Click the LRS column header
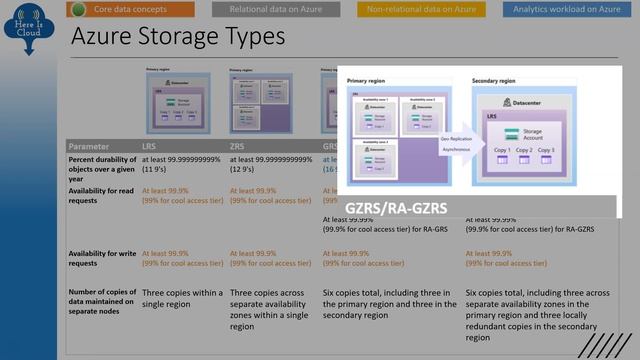The height and width of the screenshot is (360, 640). (x=149, y=146)
